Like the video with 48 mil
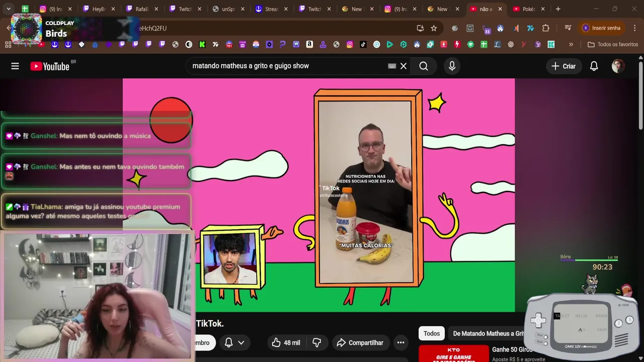The height and width of the screenshot is (362, 644). [x=286, y=342]
